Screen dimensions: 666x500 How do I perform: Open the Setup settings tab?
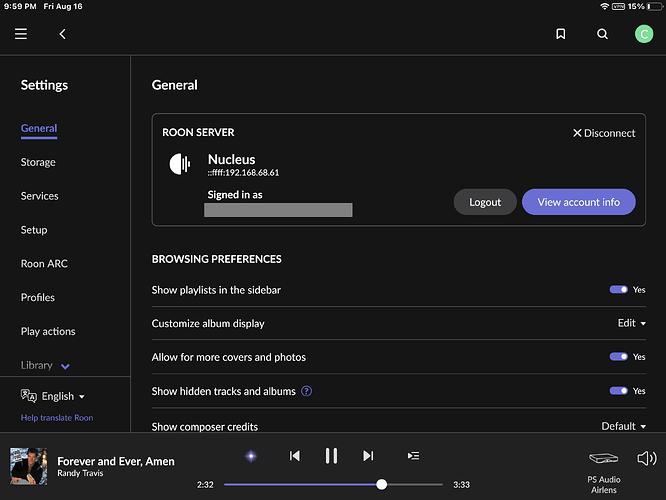34,230
